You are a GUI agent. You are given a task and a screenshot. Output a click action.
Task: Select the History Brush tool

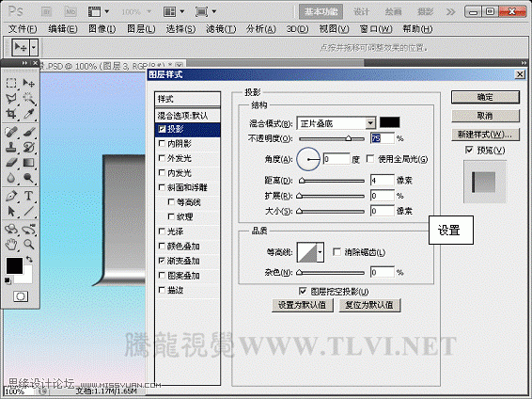pyautogui.click(x=28, y=147)
